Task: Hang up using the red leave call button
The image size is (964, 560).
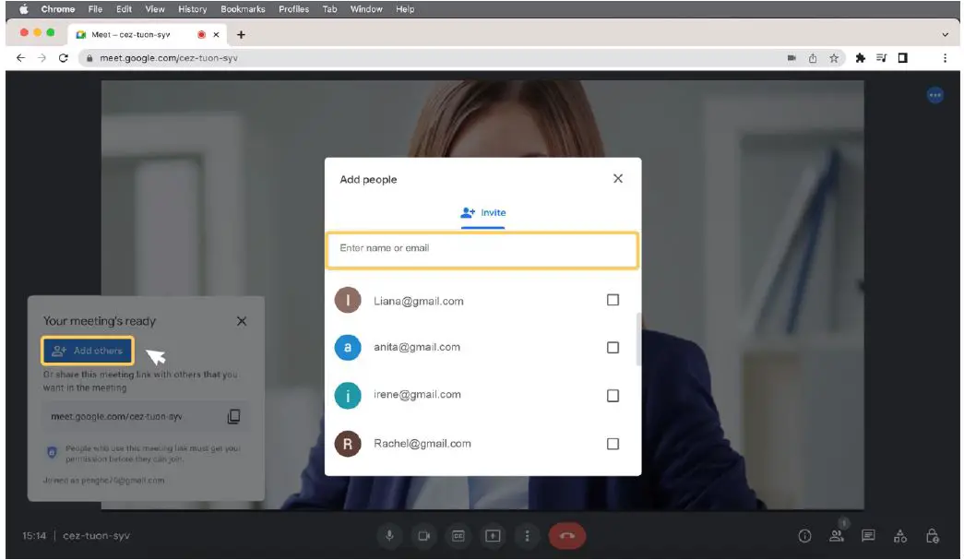Action: 566,536
